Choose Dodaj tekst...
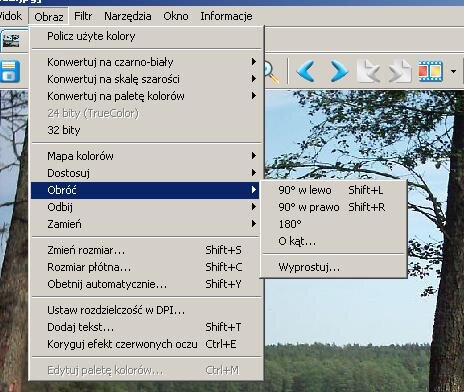The height and width of the screenshot is (392, 464). [x=145, y=327]
